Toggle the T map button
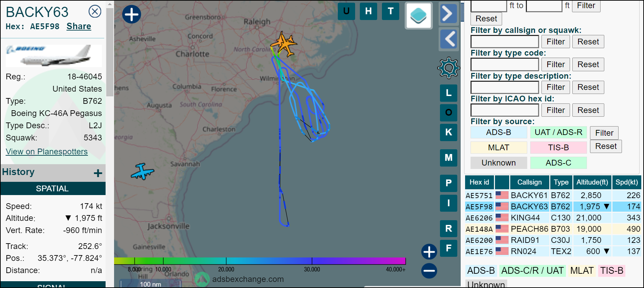Image resolution: width=644 pixels, height=288 pixels. click(390, 11)
